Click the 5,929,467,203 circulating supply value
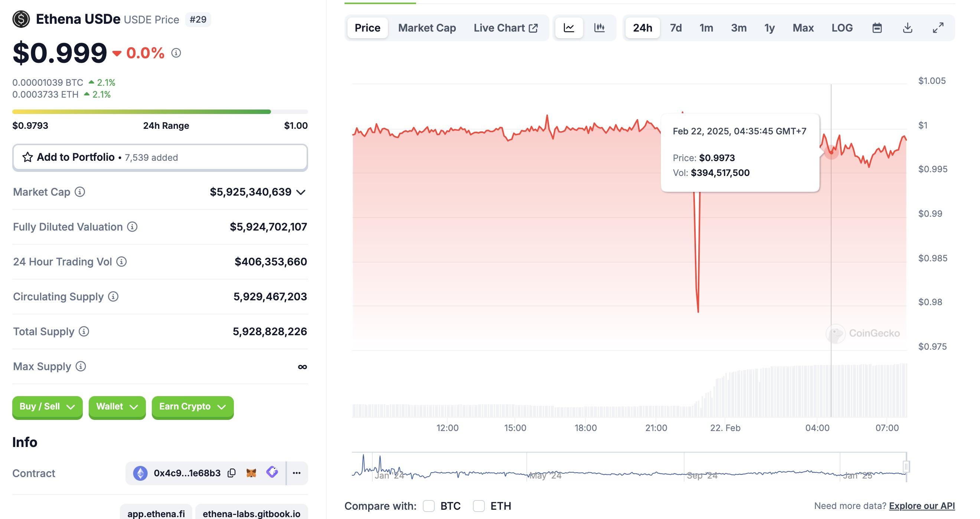 coord(270,297)
